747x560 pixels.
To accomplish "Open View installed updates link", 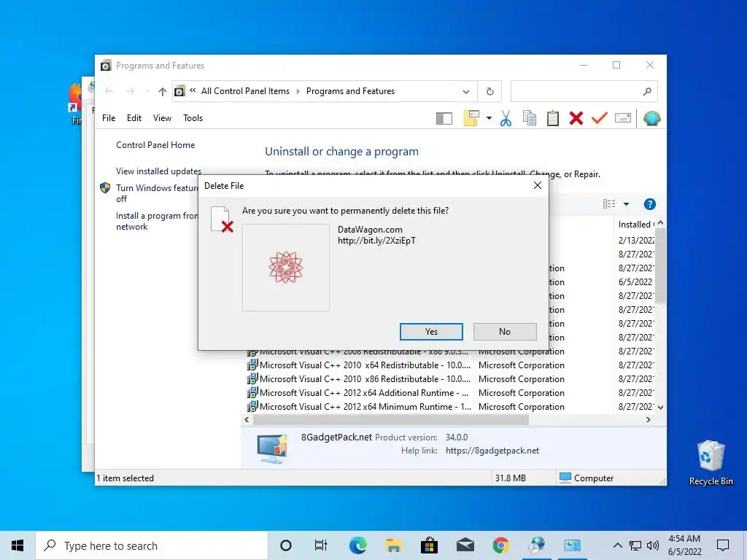I will pyautogui.click(x=158, y=171).
